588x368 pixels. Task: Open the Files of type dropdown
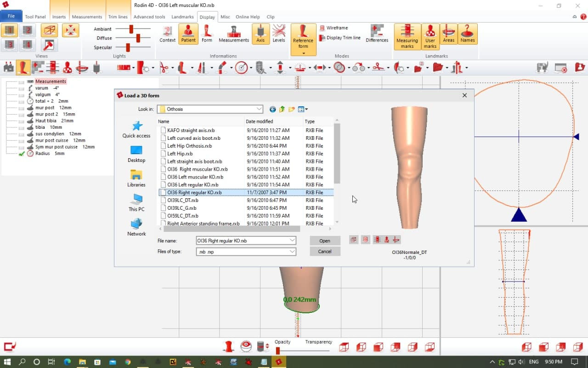[293, 251]
